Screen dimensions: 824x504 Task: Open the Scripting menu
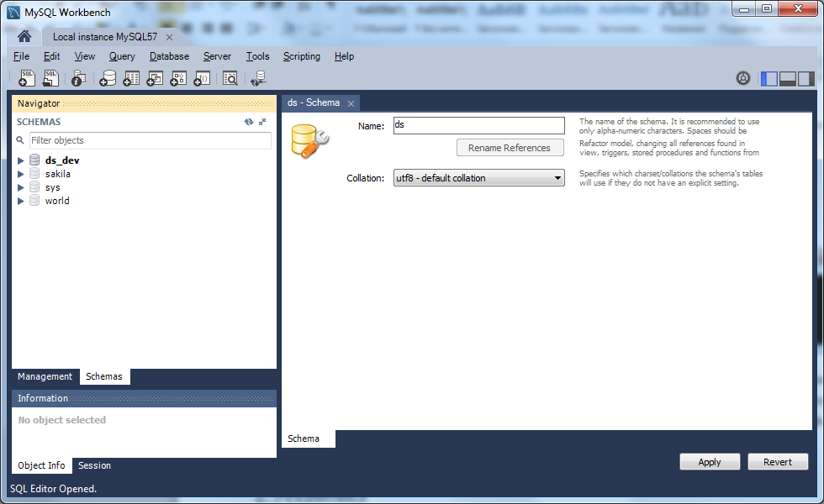[302, 56]
